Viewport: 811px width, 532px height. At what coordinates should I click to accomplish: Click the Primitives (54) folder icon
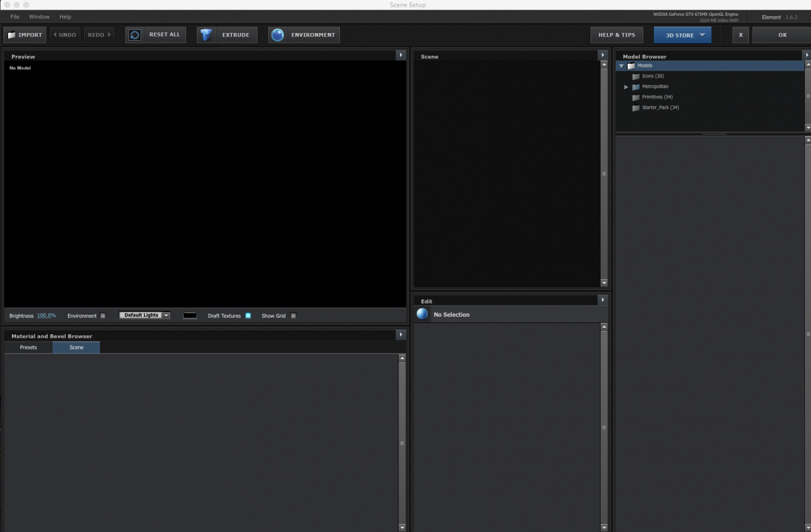[x=636, y=98]
